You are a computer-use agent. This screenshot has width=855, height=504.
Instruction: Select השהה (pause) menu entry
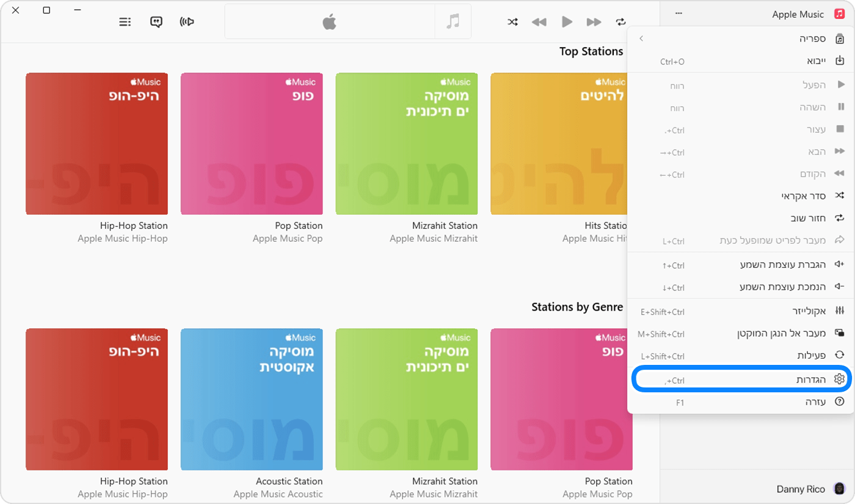click(741, 107)
